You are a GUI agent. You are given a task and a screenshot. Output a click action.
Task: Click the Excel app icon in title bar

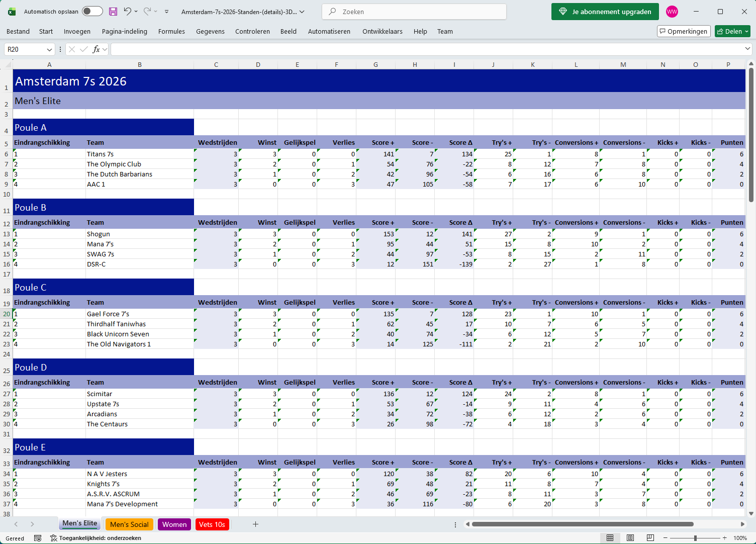pos(12,12)
